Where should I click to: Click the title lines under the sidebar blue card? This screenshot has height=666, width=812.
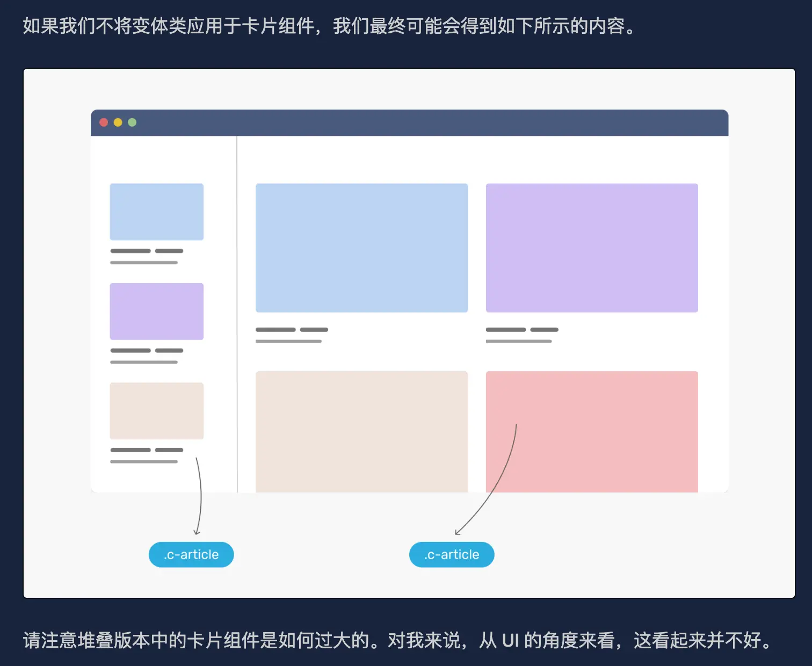tap(147, 251)
